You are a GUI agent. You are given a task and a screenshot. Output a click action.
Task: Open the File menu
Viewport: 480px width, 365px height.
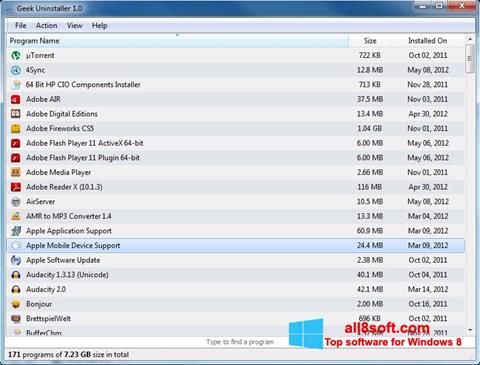pyautogui.click(x=21, y=26)
